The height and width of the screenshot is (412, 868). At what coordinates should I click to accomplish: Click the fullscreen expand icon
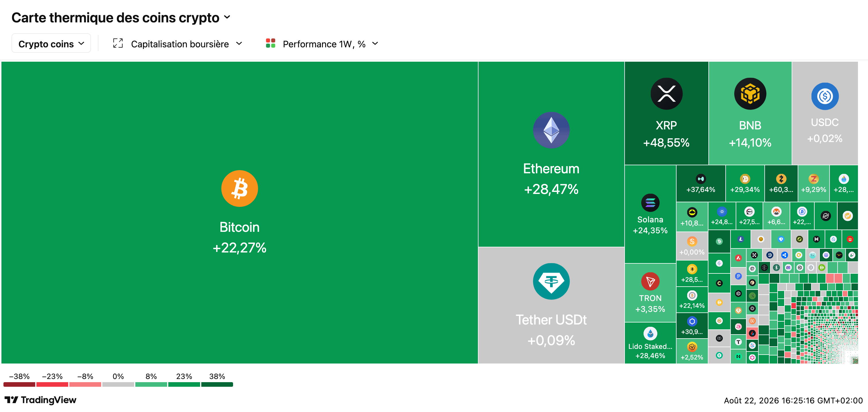coord(118,43)
